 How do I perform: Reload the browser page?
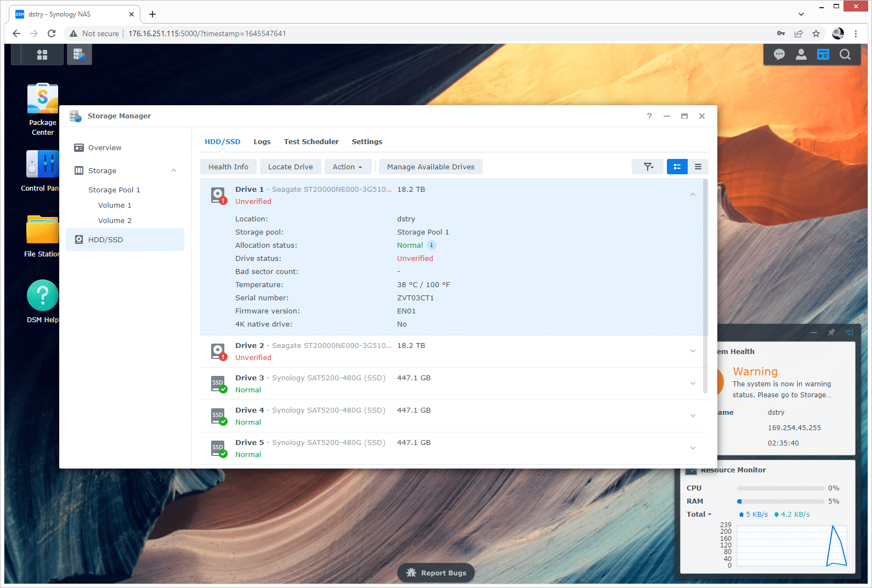[52, 33]
